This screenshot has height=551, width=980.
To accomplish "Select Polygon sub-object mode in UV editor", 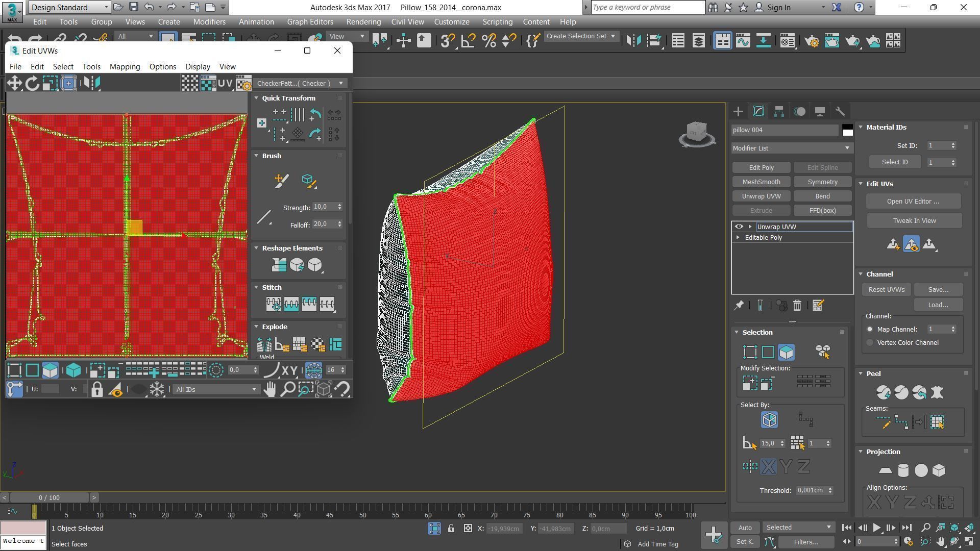I will pos(50,370).
